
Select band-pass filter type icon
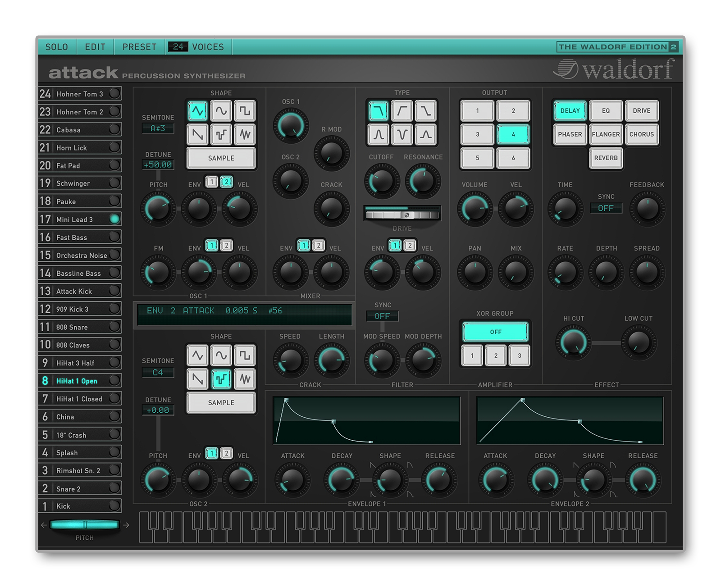pos(379,134)
